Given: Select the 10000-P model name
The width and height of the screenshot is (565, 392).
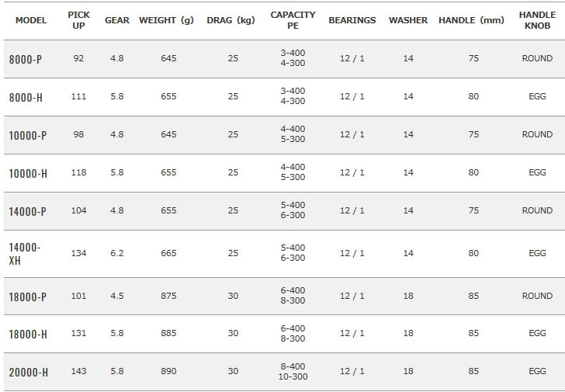Looking at the screenshot, I should (28, 136).
